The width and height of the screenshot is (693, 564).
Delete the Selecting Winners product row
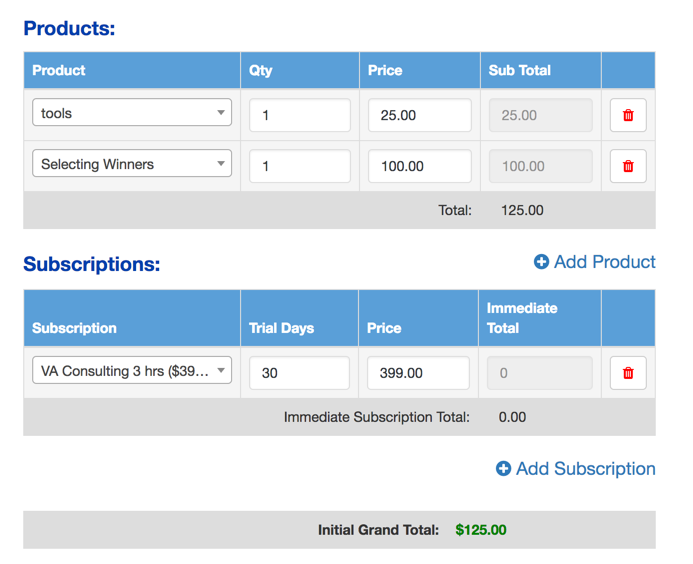tap(628, 166)
